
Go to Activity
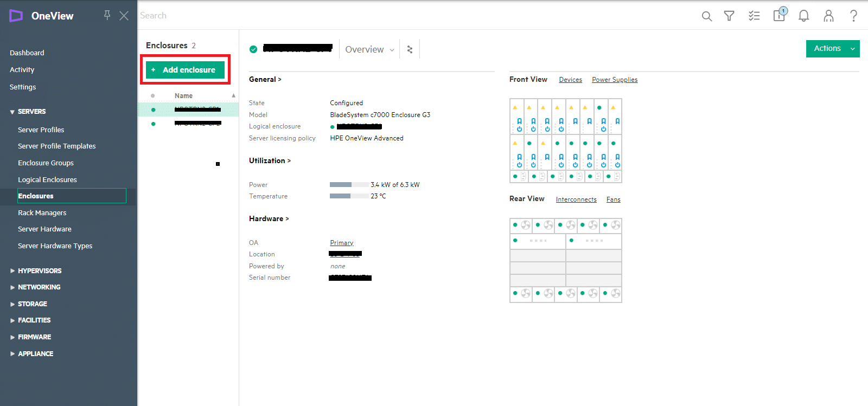click(x=22, y=70)
